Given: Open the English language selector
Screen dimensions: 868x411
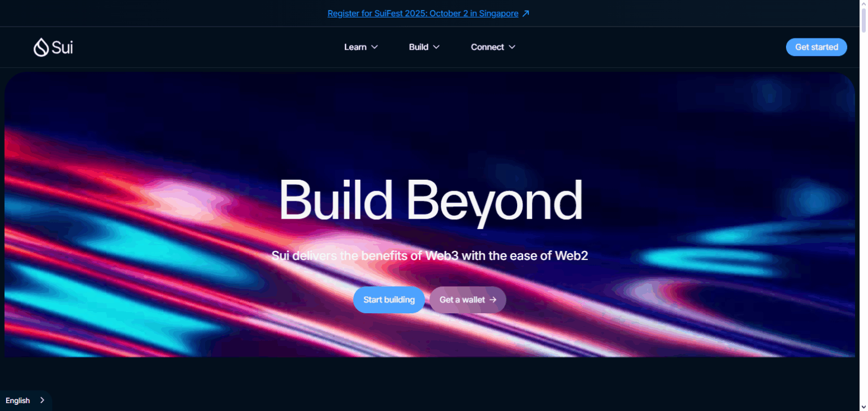Looking at the screenshot, I should click(x=25, y=400).
